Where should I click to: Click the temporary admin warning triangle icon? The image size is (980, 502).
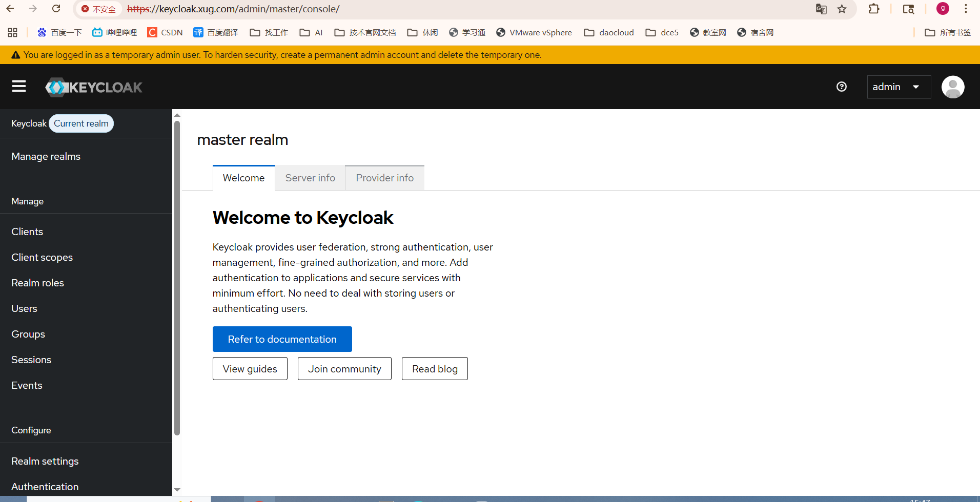(15, 55)
